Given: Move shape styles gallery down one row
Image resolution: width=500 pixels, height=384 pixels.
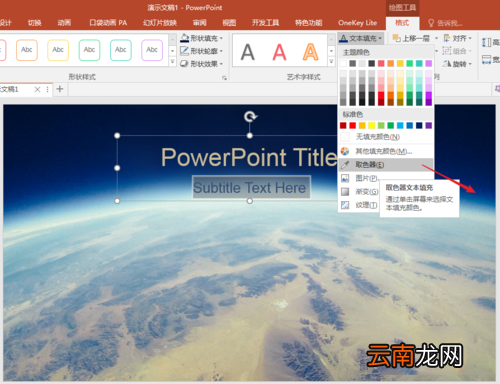Looking at the screenshot, I should (x=172, y=51).
